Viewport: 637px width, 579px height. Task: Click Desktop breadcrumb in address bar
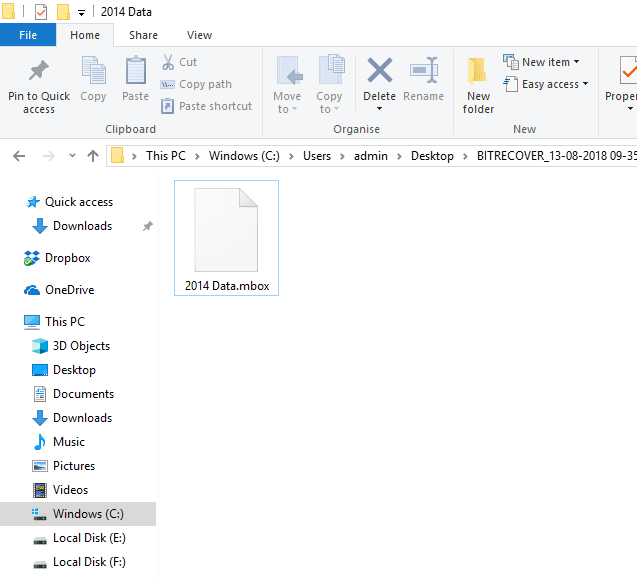tap(432, 156)
